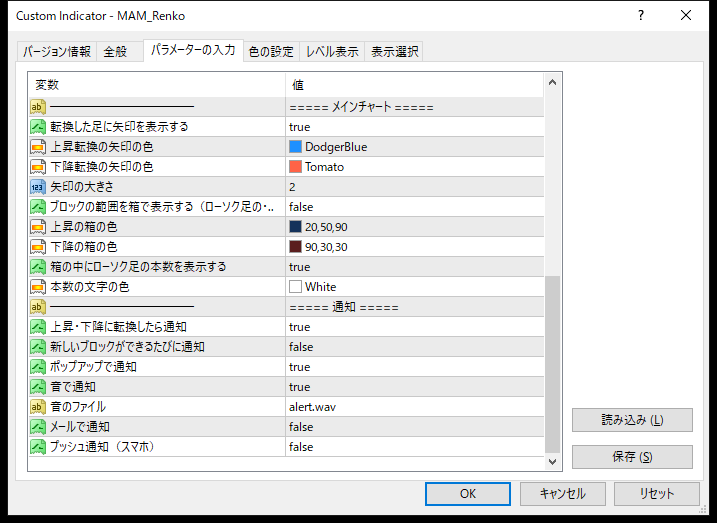Click the bool icon for ポップアップで通知

click(38, 367)
